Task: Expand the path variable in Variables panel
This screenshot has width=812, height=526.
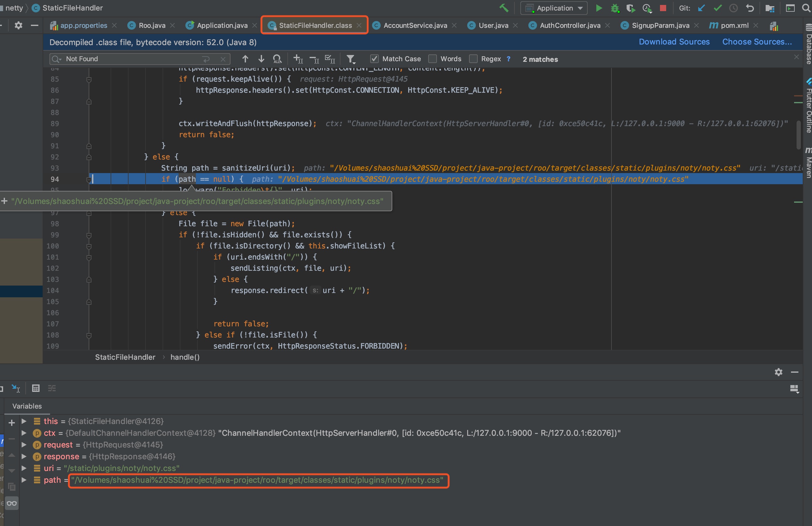Action: (x=23, y=480)
